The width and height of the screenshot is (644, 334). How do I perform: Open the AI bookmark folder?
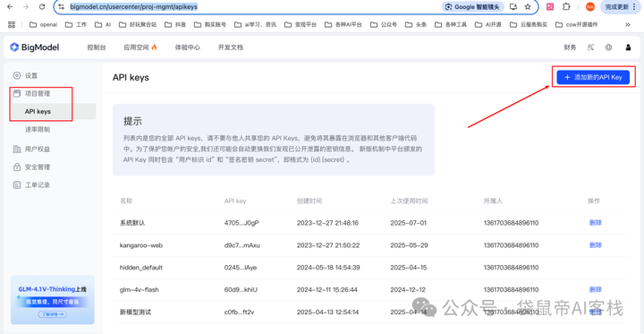pyautogui.click(x=103, y=24)
